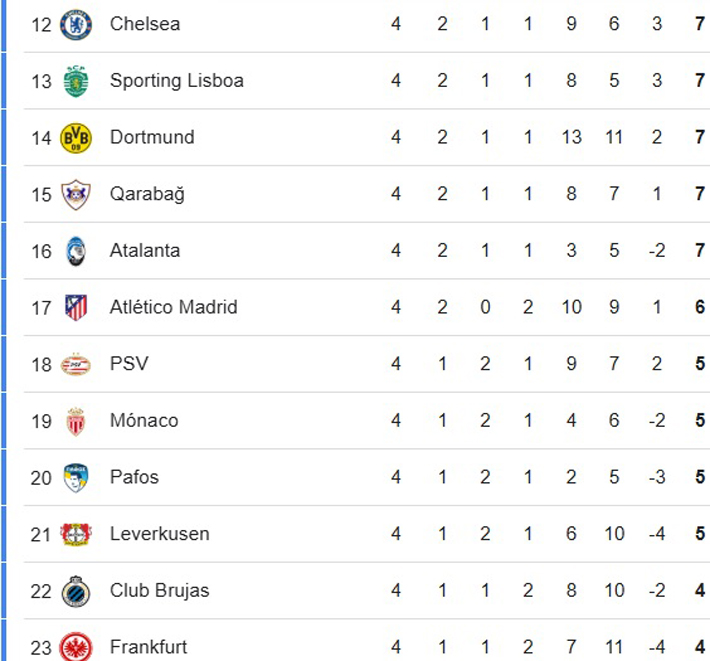Click the Chelsea club crest
710x661 pixels.
pos(76,24)
